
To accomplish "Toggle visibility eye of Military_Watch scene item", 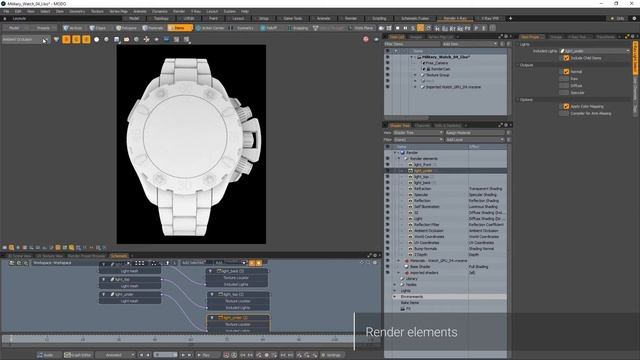I will click(387, 57).
